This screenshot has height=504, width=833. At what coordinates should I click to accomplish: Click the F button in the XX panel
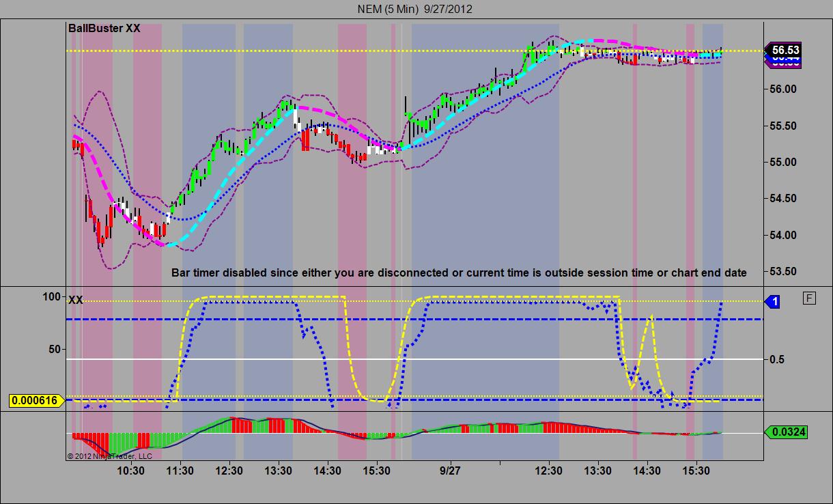[x=809, y=298]
